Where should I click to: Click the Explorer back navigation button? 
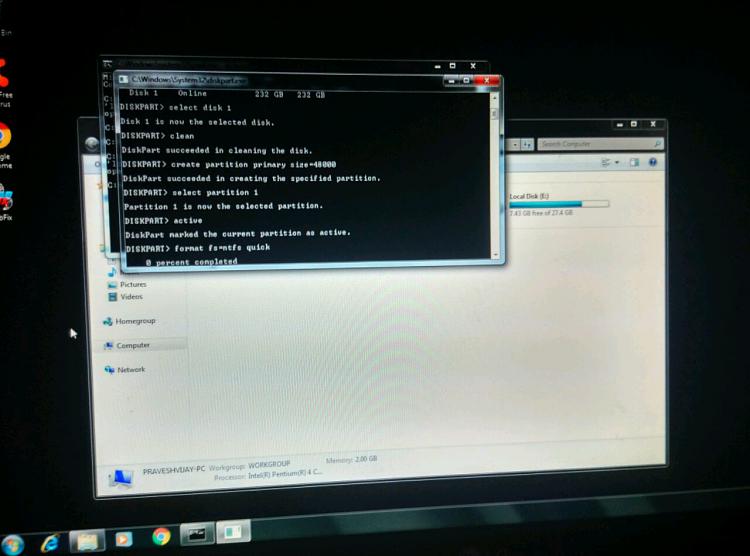[x=92, y=143]
